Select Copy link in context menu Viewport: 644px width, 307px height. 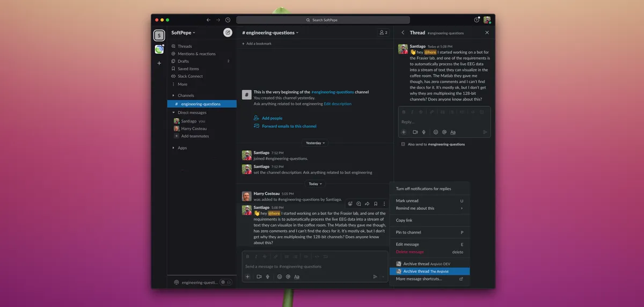429,220
